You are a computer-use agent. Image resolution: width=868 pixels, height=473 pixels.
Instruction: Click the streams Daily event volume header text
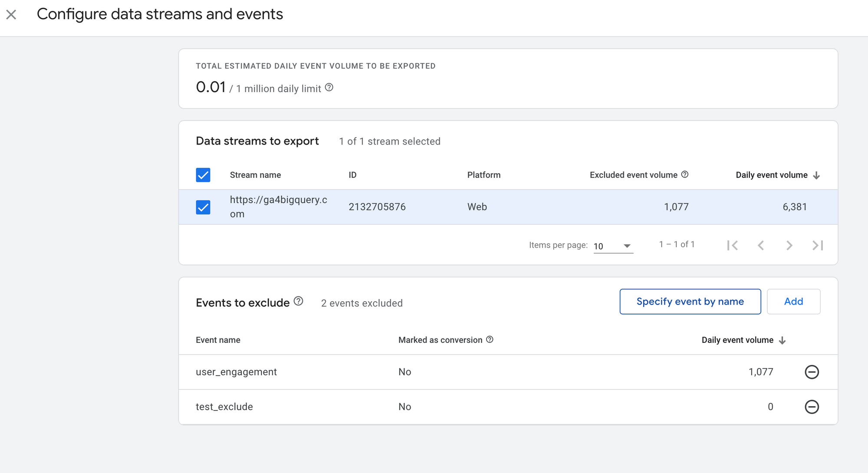click(x=771, y=175)
